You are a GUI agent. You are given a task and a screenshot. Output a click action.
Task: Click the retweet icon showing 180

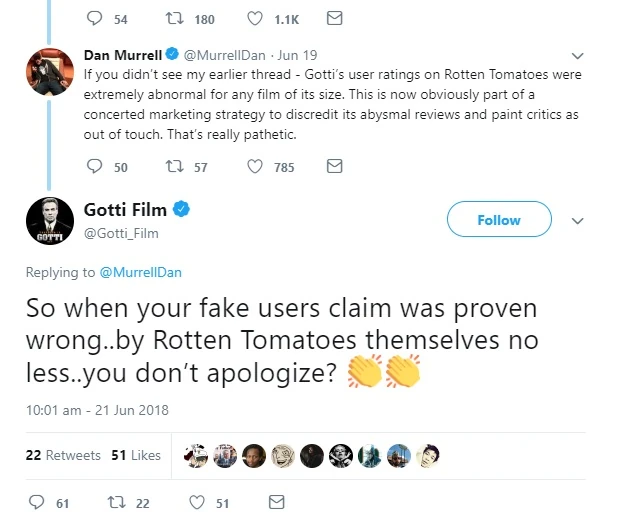(x=174, y=18)
